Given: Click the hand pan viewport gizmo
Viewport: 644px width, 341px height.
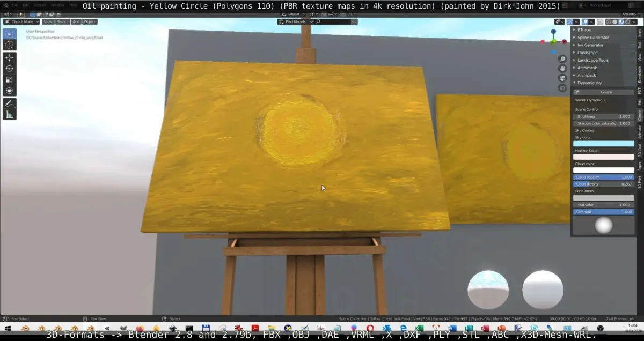Looking at the screenshot, I should 562,69.
